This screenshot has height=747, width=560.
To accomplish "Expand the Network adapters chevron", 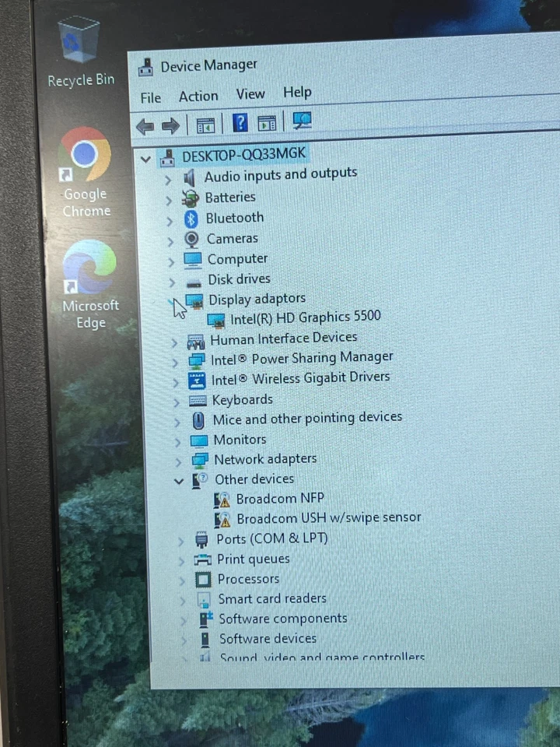I will pyautogui.click(x=178, y=461).
